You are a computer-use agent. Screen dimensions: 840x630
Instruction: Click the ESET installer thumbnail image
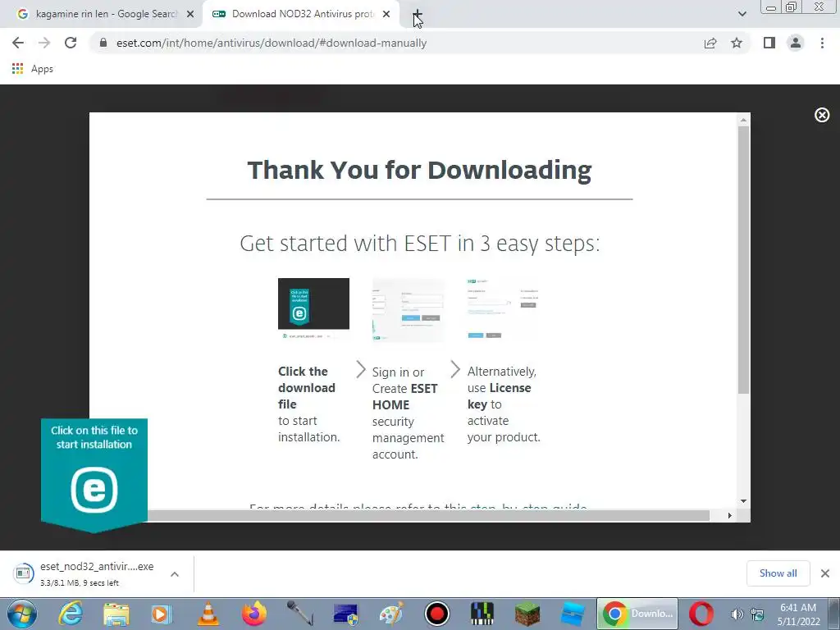[313, 309]
